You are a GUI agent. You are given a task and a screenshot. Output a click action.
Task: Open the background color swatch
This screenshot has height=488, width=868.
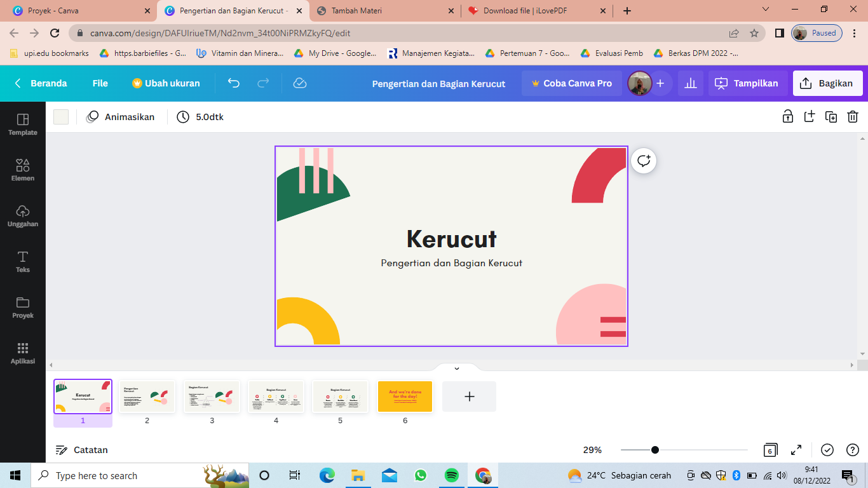pyautogui.click(x=61, y=117)
